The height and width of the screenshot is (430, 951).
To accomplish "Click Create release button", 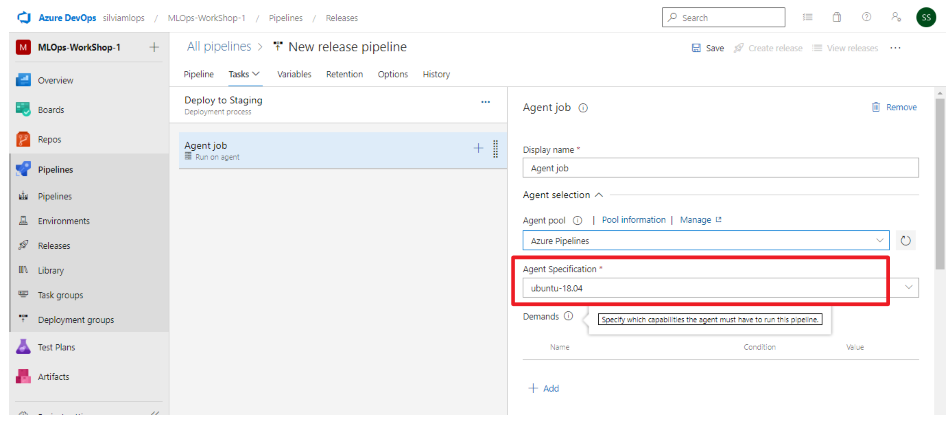I will [x=768, y=48].
